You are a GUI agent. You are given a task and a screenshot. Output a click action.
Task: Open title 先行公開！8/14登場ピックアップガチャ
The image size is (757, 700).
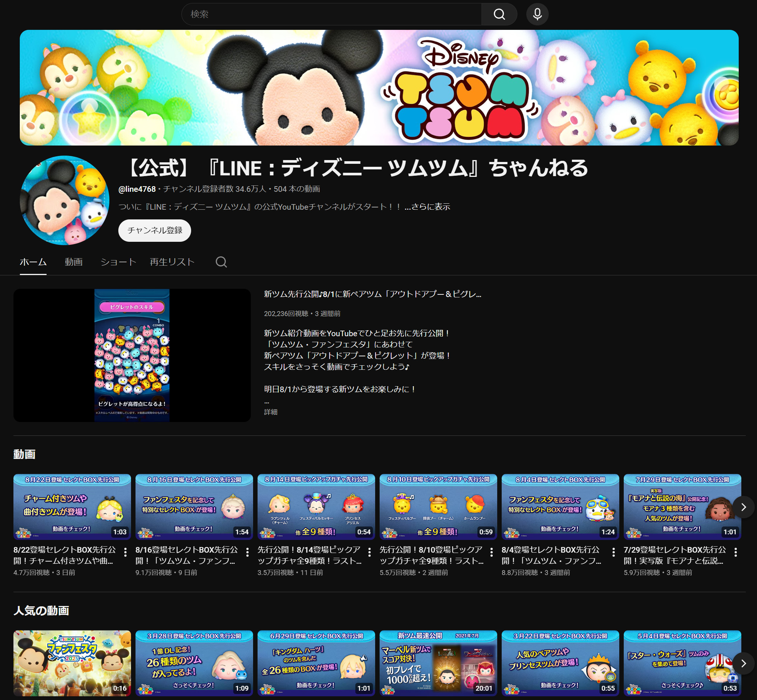click(309, 555)
